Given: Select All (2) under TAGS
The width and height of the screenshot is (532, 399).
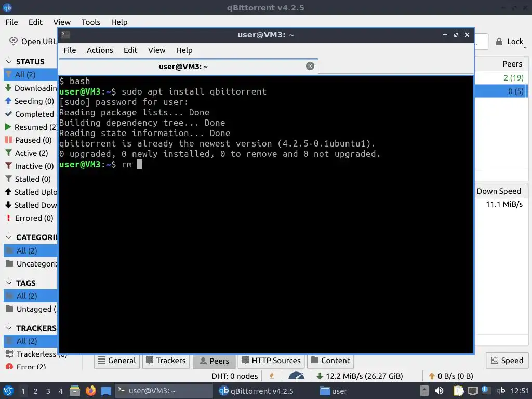Looking at the screenshot, I should click(31, 296).
